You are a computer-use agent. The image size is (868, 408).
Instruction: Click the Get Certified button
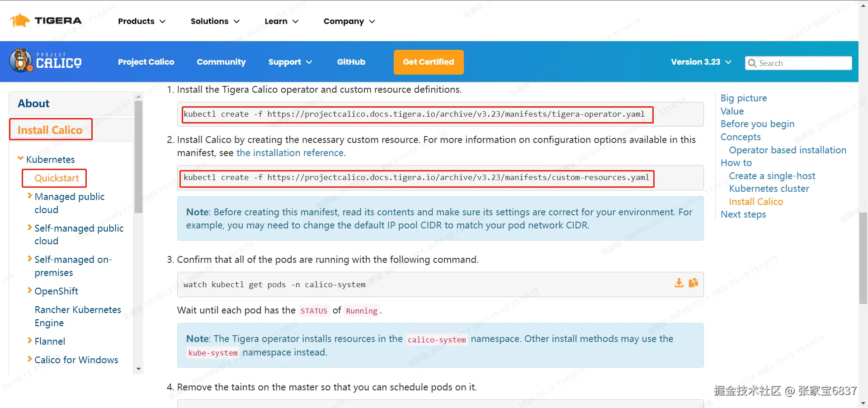pyautogui.click(x=429, y=62)
